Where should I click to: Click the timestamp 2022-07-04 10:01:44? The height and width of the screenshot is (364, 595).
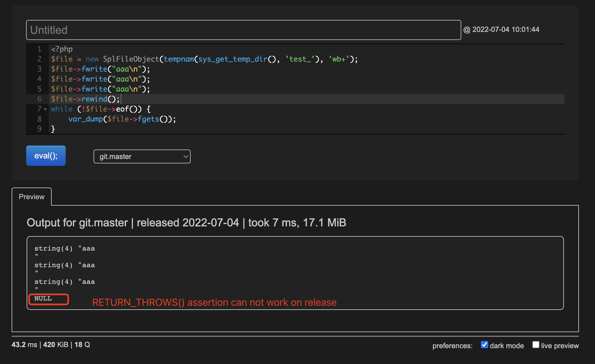505,29
